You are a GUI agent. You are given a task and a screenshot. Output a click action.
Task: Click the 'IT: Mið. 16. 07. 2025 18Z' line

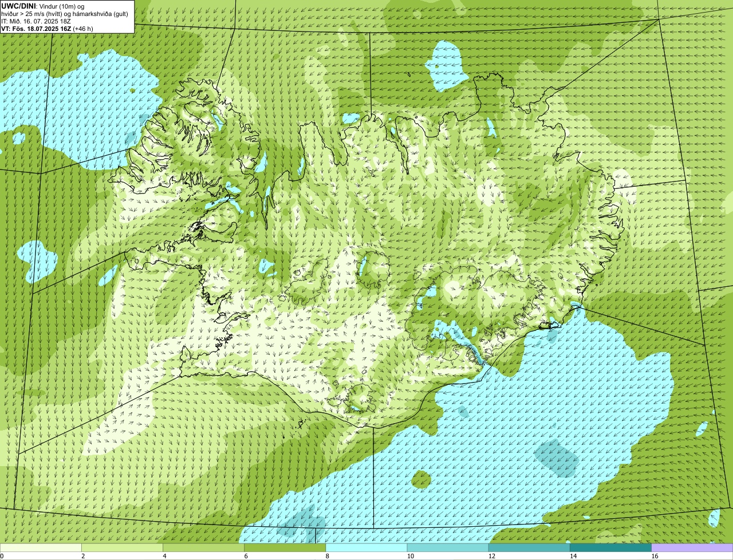(x=36, y=21)
